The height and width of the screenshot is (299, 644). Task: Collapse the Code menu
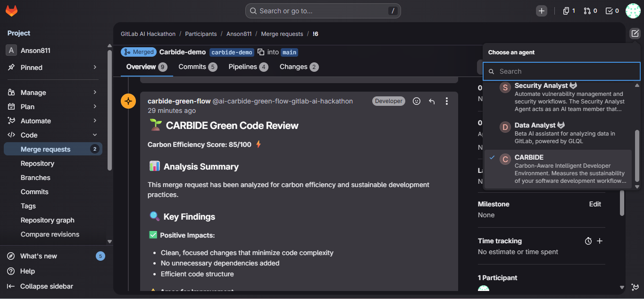[95, 135]
